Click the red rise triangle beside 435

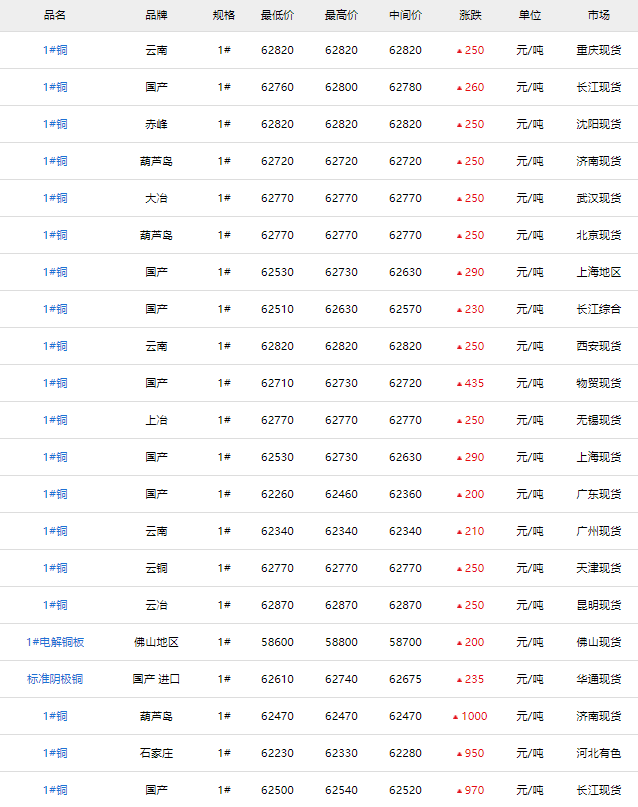(459, 384)
